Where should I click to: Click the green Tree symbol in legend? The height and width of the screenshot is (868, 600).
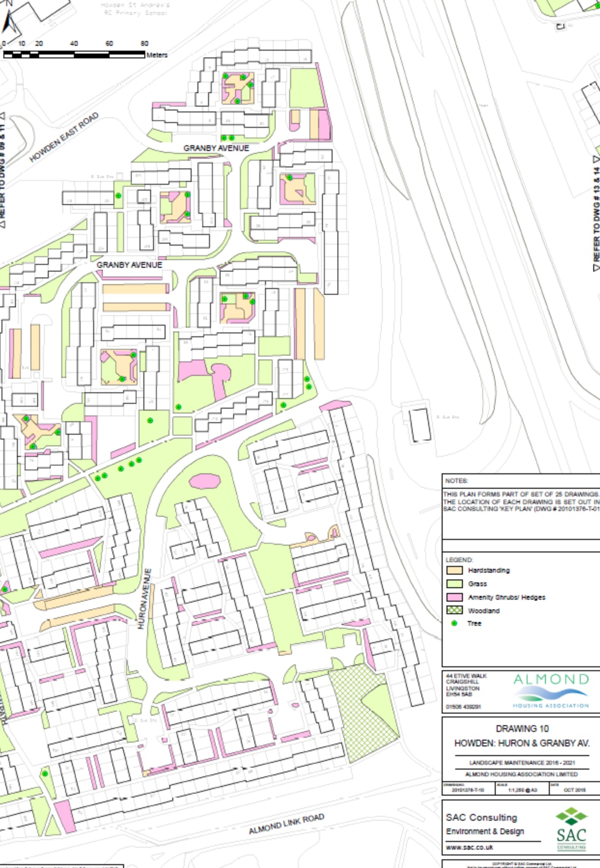pyautogui.click(x=454, y=623)
